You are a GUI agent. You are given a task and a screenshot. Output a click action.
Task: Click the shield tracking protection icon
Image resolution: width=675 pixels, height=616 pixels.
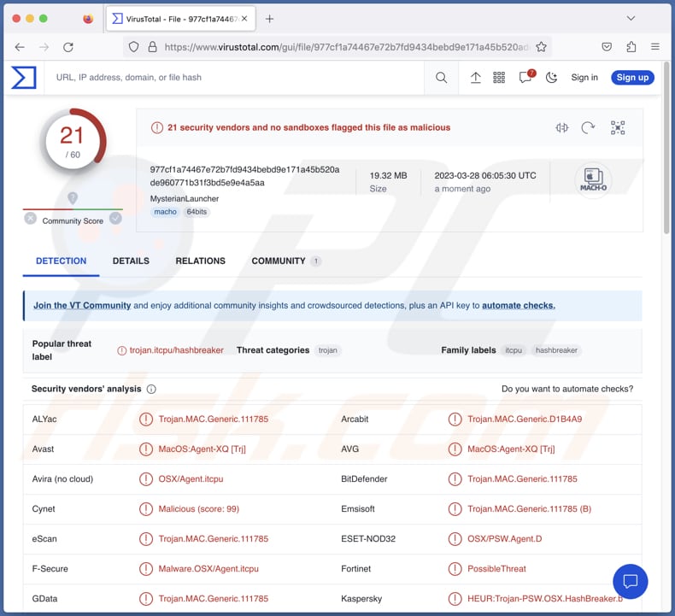point(134,47)
